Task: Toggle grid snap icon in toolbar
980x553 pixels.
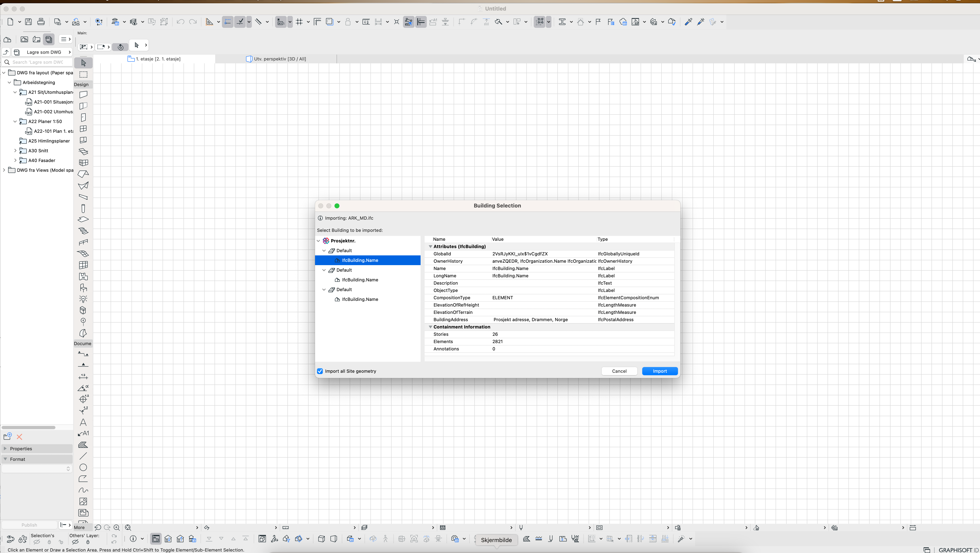Action: tap(299, 22)
